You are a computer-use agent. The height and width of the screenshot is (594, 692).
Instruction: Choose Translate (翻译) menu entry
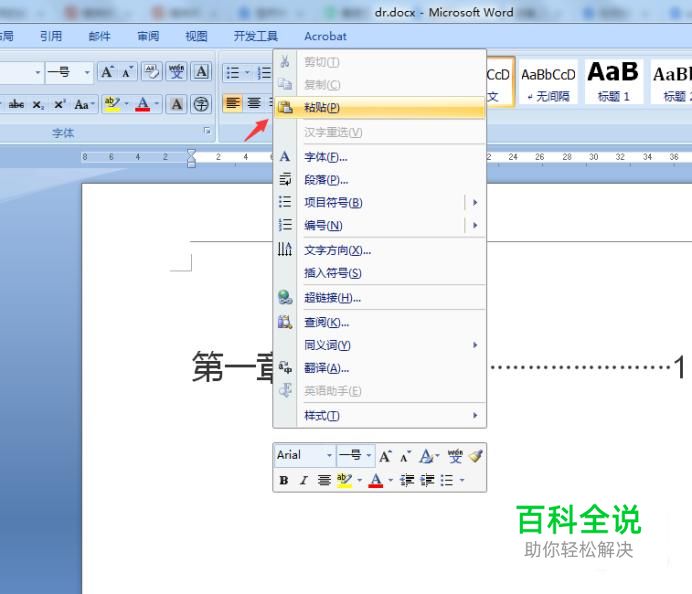coord(380,368)
